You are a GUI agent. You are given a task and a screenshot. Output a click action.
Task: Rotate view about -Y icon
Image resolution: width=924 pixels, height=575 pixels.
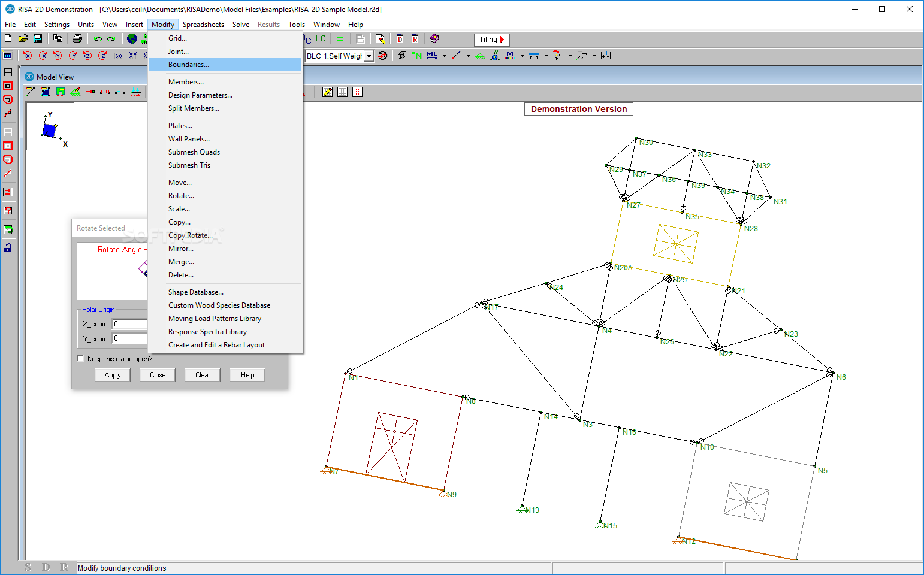tap(73, 55)
